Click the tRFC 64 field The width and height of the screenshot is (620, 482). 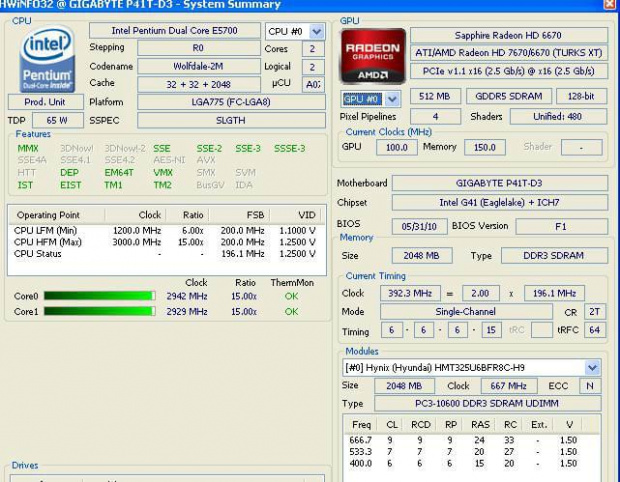[x=595, y=330]
